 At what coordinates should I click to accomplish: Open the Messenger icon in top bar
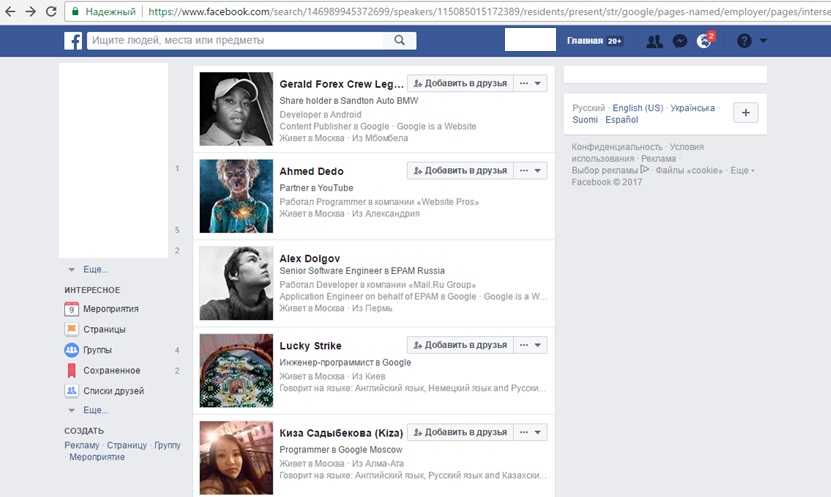[679, 41]
